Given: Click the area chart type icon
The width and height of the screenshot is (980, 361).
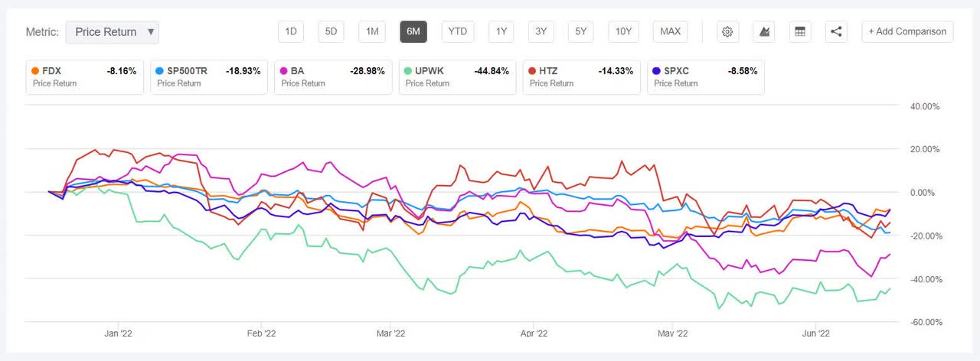Looking at the screenshot, I should 763,31.
